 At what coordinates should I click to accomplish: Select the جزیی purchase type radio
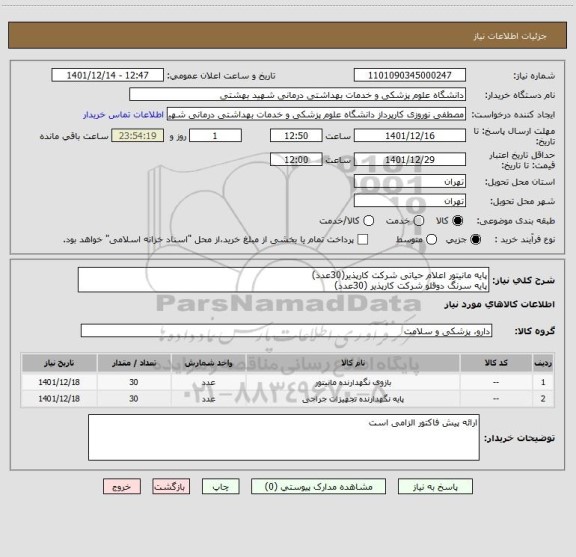pos(475,240)
